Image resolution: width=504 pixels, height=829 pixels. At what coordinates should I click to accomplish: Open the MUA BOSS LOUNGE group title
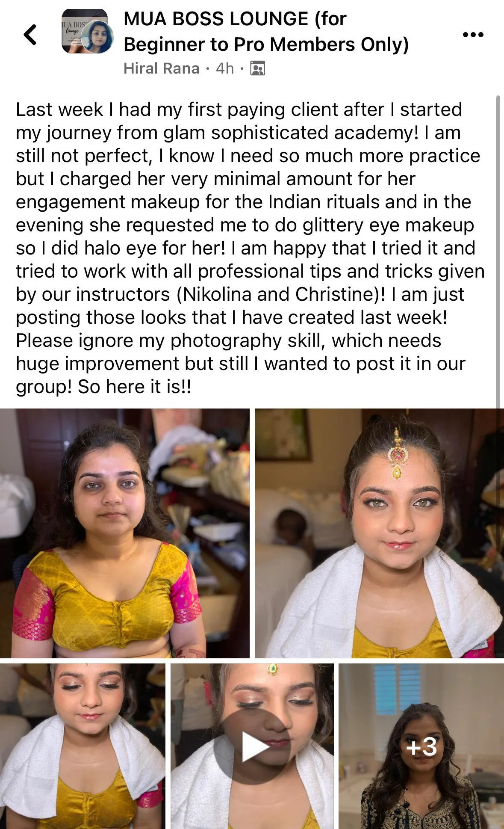click(x=266, y=32)
